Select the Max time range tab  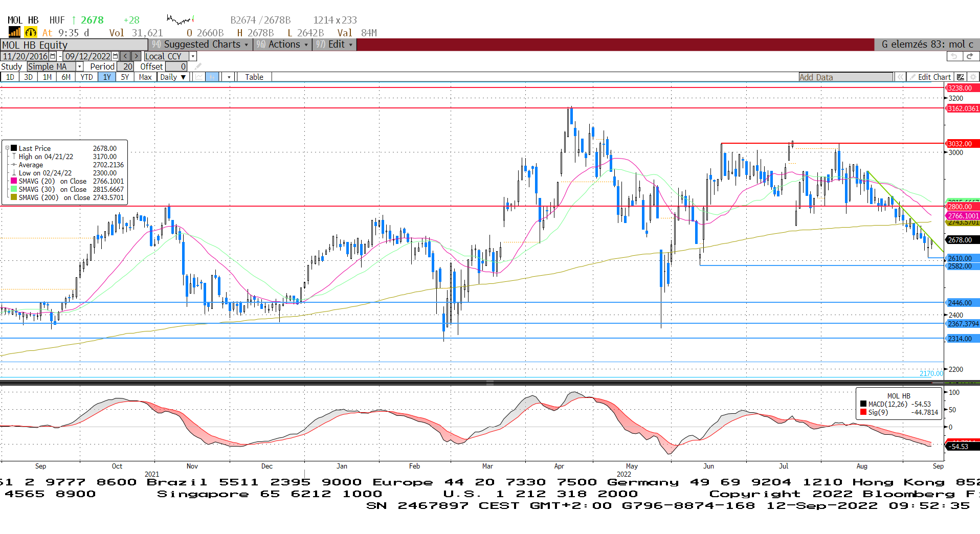pos(145,77)
